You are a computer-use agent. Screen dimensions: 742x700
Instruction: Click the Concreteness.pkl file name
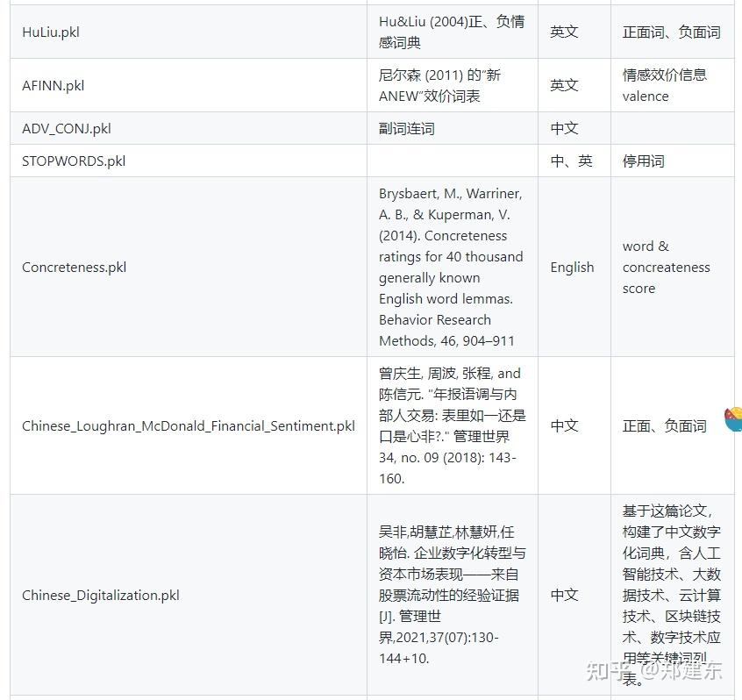pyautogui.click(x=73, y=267)
